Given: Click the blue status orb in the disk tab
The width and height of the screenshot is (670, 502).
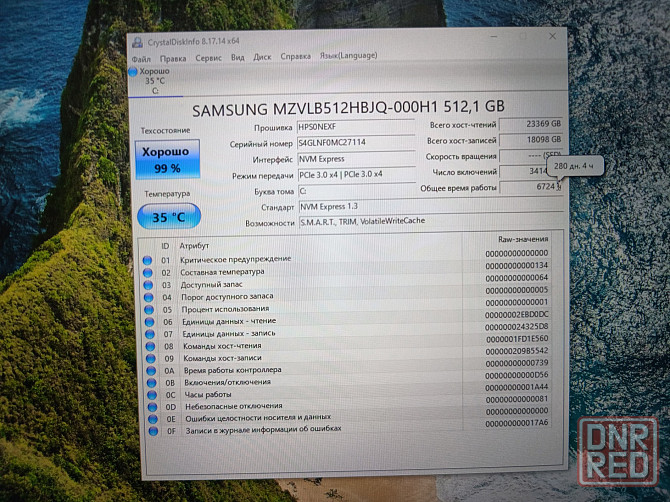Looking at the screenshot, I should (x=133, y=72).
